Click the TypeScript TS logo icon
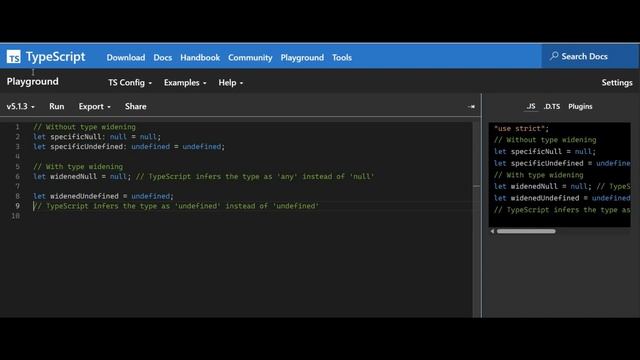The image size is (640, 360). click(x=13, y=57)
